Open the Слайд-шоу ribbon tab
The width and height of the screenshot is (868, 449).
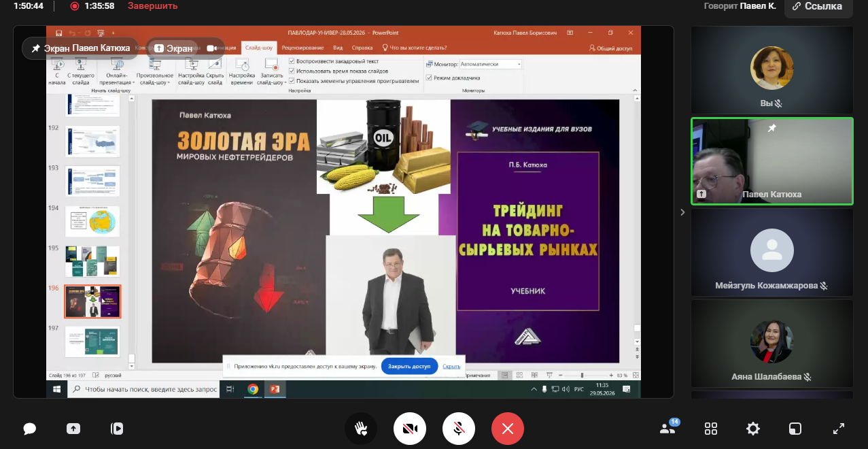(x=259, y=48)
